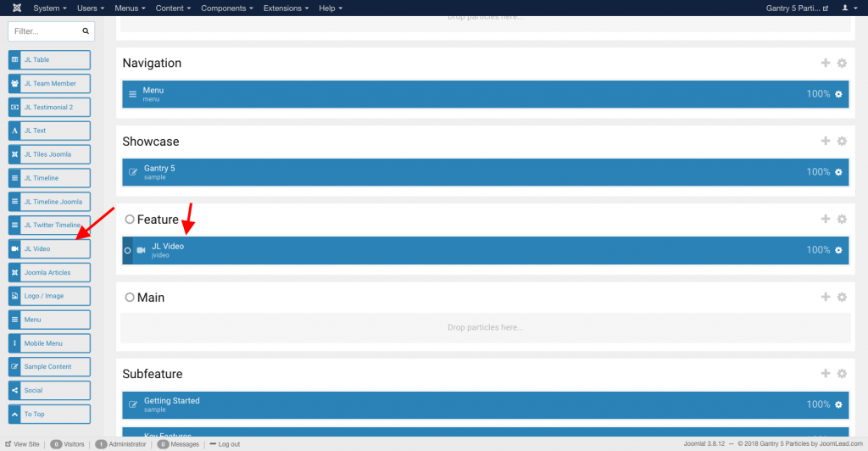Click the Menu particle icon in sidebar
868x451 pixels.
[x=15, y=320]
